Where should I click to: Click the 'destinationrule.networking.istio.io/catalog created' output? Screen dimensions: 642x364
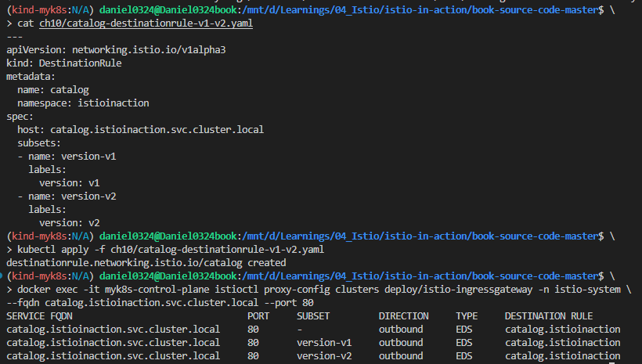[x=146, y=263]
